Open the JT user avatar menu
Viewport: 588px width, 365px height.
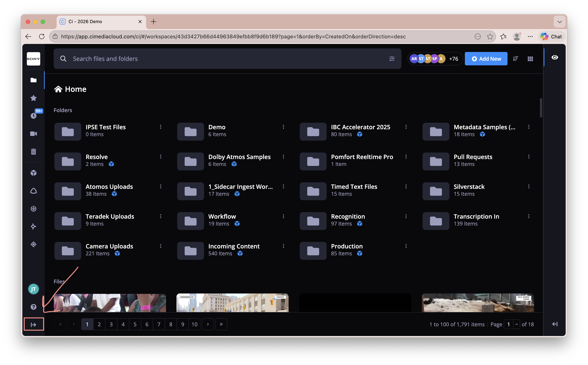34,289
